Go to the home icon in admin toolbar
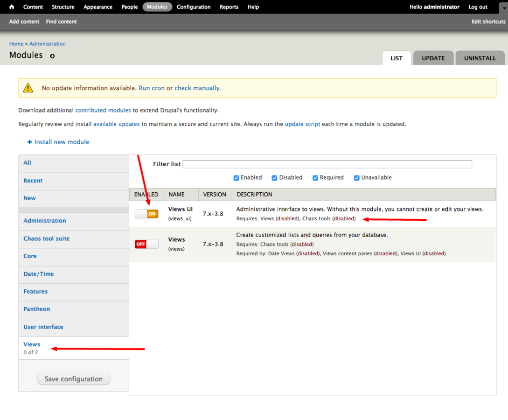The width and height of the screenshot is (508, 420). (x=12, y=7)
